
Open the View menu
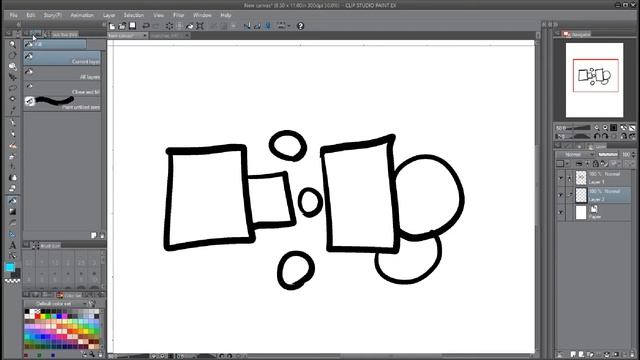[158, 15]
